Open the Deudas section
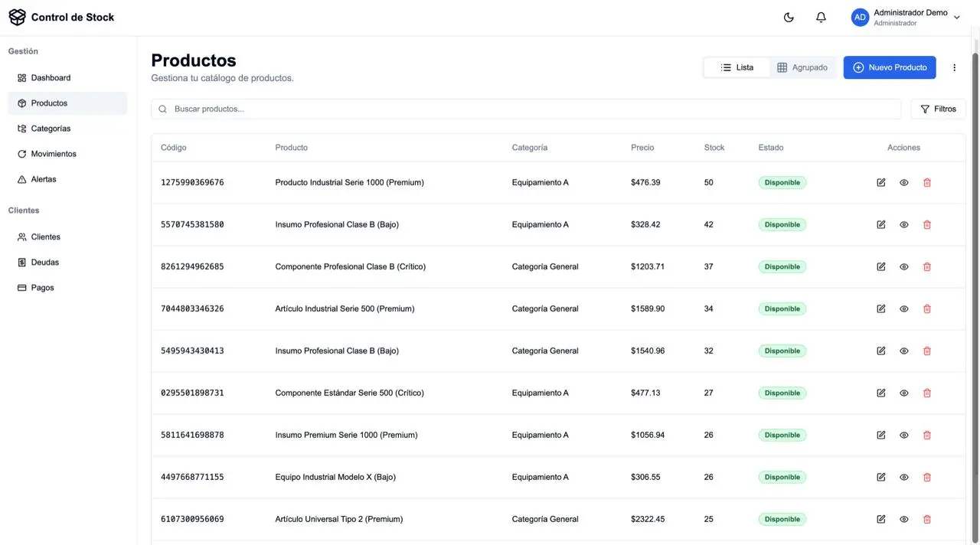This screenshot has height=545, width=980. coord(44,262)
